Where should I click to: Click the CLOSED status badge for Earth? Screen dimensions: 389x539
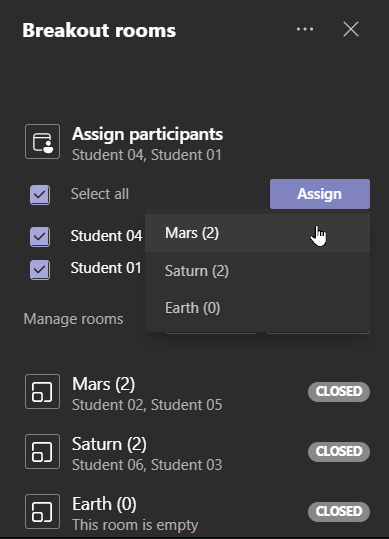coord(339,511)
